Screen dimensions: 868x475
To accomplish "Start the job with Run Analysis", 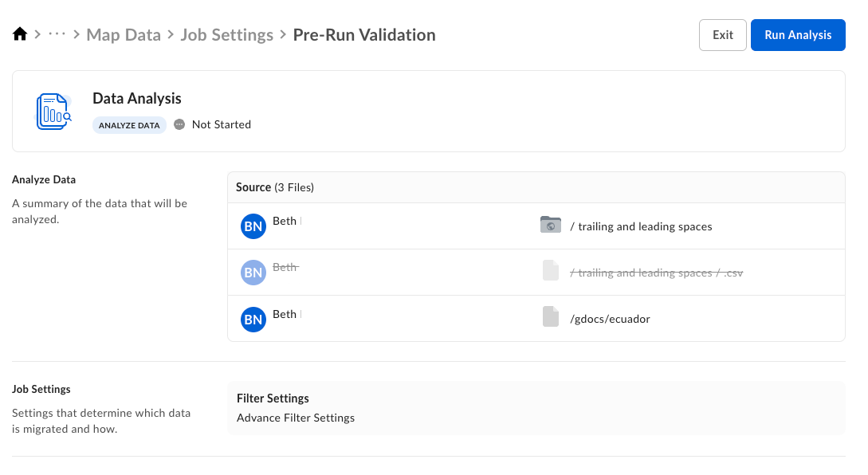I will (x=797, y=35).
